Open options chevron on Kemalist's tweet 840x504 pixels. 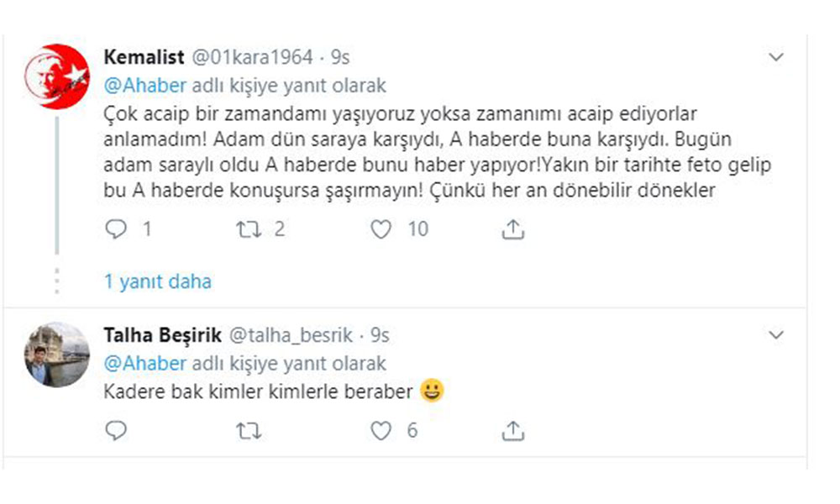pyautogui.click(x=777, y=57)
